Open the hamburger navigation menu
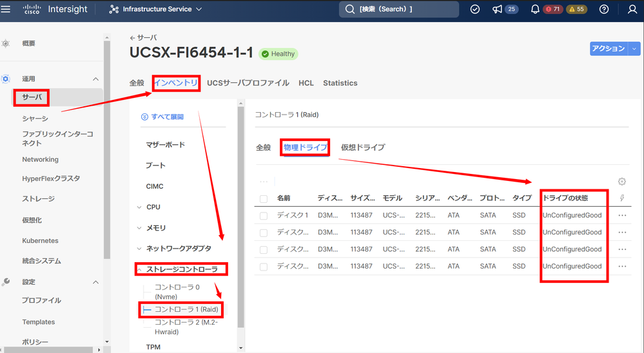Image resolution: width=644 pixels, height=353 pixels. click(x=6, y=8)
